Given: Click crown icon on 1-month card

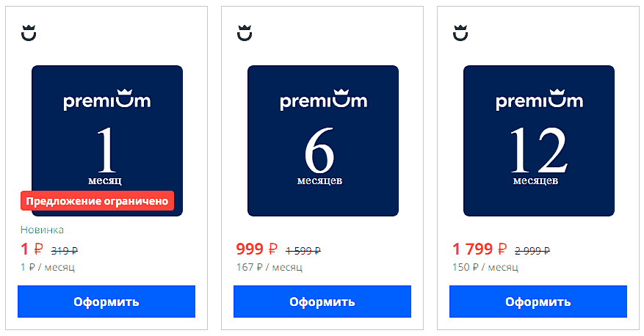Looking at the screenshot, I should click(29, 33).
